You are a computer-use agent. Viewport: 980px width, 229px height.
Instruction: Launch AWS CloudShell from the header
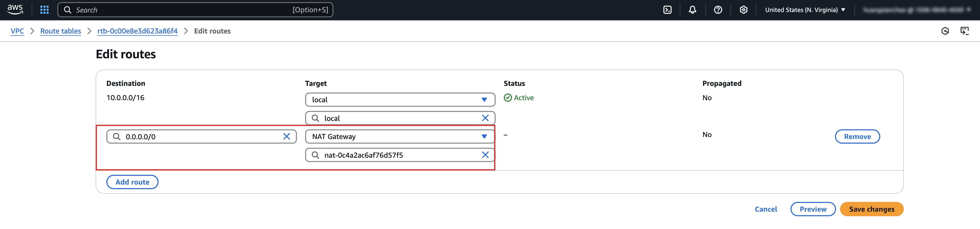point(667,10)
